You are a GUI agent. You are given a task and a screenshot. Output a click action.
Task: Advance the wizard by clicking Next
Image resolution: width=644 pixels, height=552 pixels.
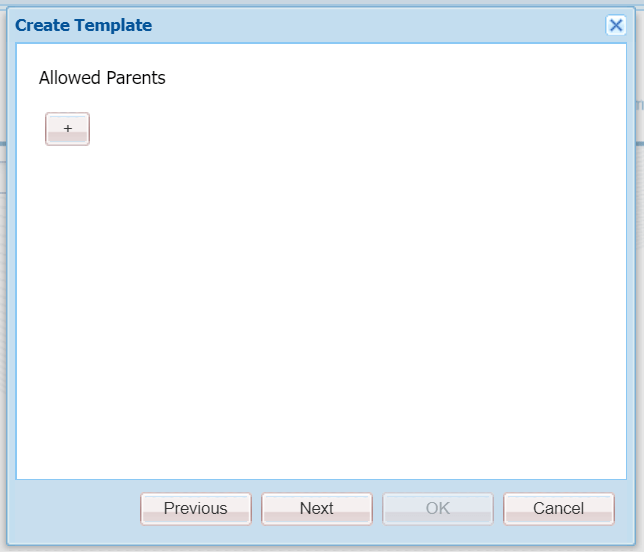317,509
